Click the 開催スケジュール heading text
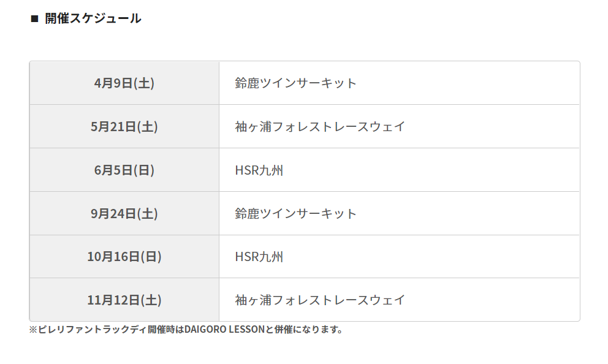 [93, 18]
